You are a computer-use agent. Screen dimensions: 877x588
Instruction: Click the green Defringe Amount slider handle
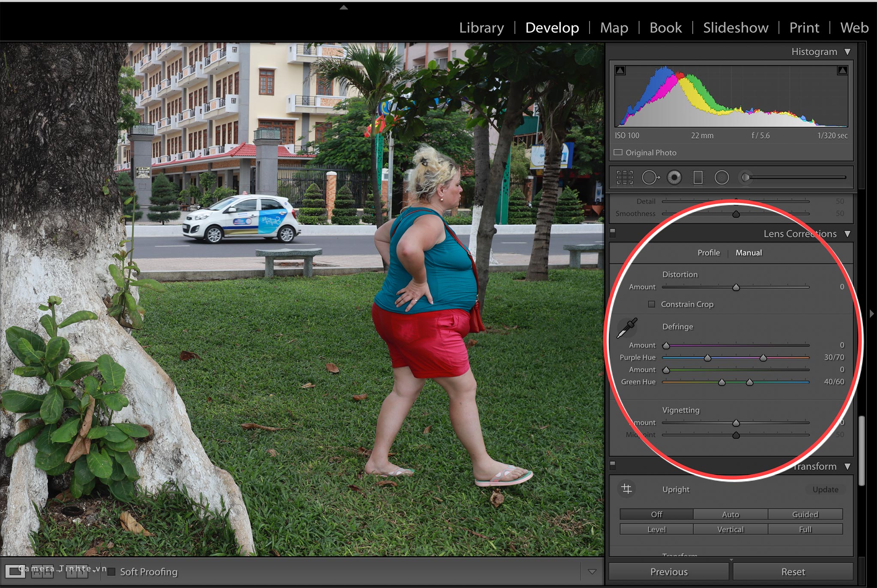(666, 370)
